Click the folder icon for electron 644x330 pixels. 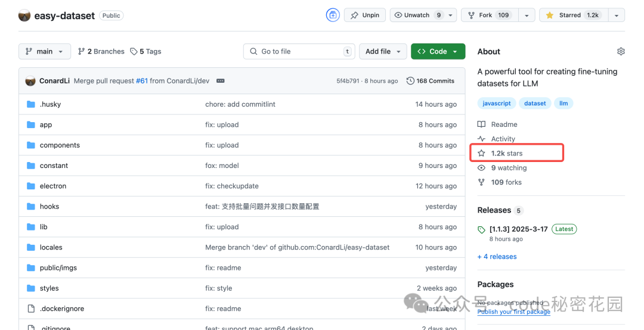pos(31,186)
